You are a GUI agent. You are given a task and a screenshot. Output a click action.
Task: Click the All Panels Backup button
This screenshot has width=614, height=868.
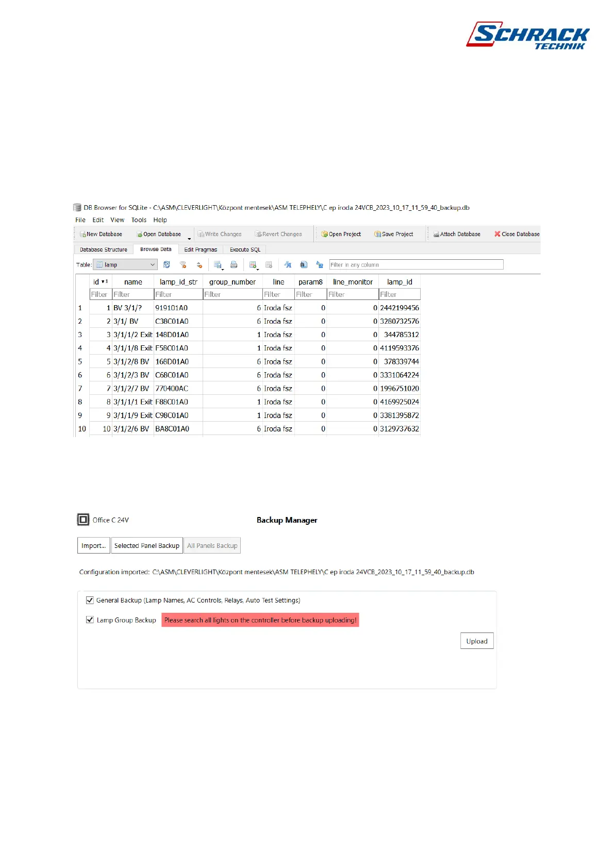pyautogui.click(x=212, y=545)
